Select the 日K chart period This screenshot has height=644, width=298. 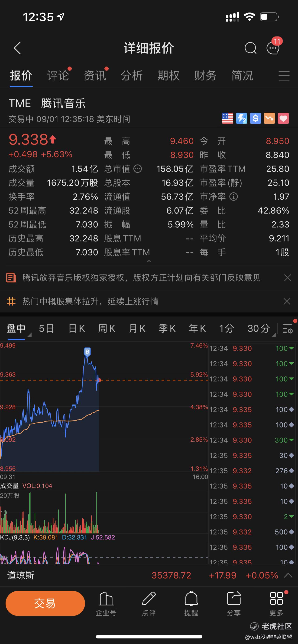pos(77,328)
